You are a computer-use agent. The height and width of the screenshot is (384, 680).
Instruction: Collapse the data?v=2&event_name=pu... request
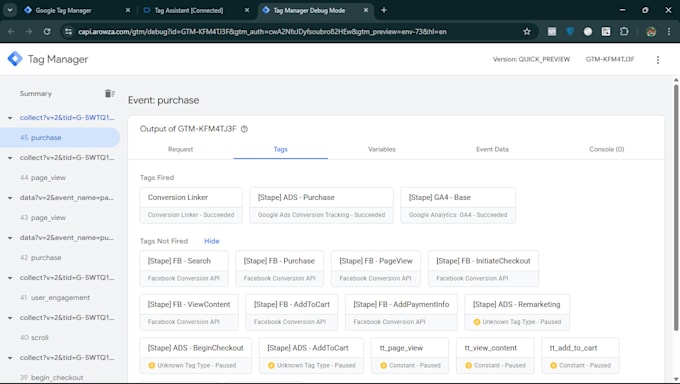(x=10, y=238)
